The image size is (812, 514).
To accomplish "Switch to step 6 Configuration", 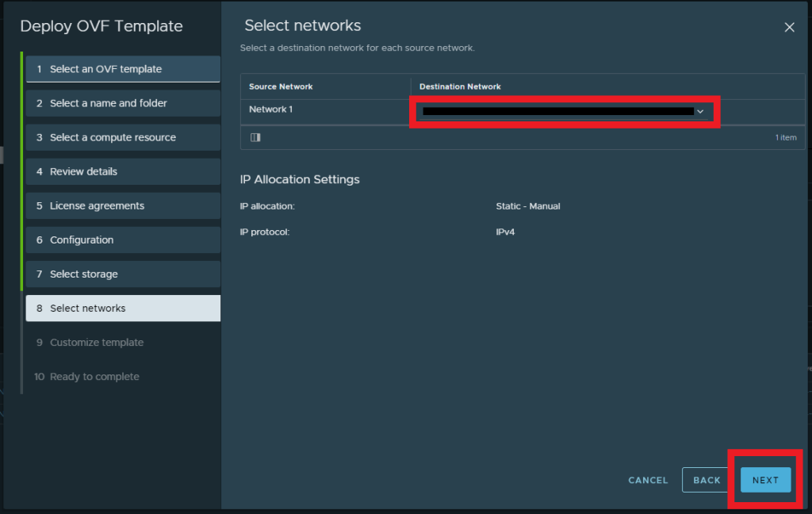I will coord(123,240).
